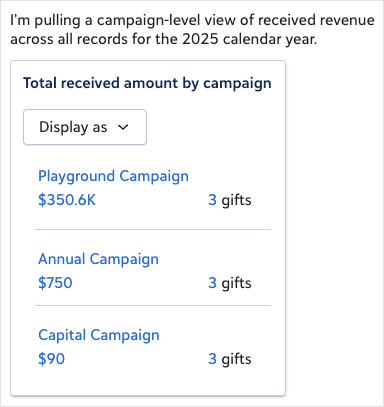
Task: Open the Capital Campaign link
Action: point(99,335)
